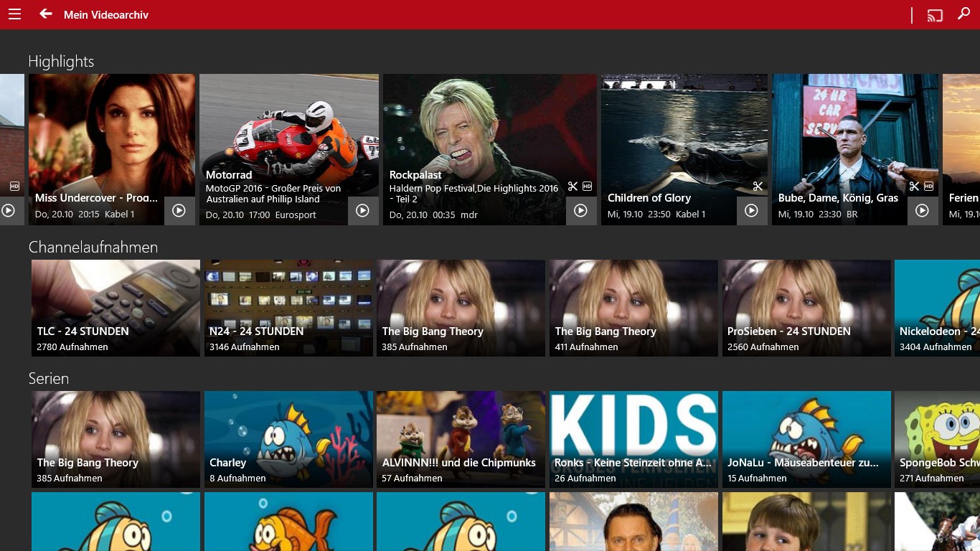Open ProSieben - 24 STUNDEN channel

pos(806,308)
